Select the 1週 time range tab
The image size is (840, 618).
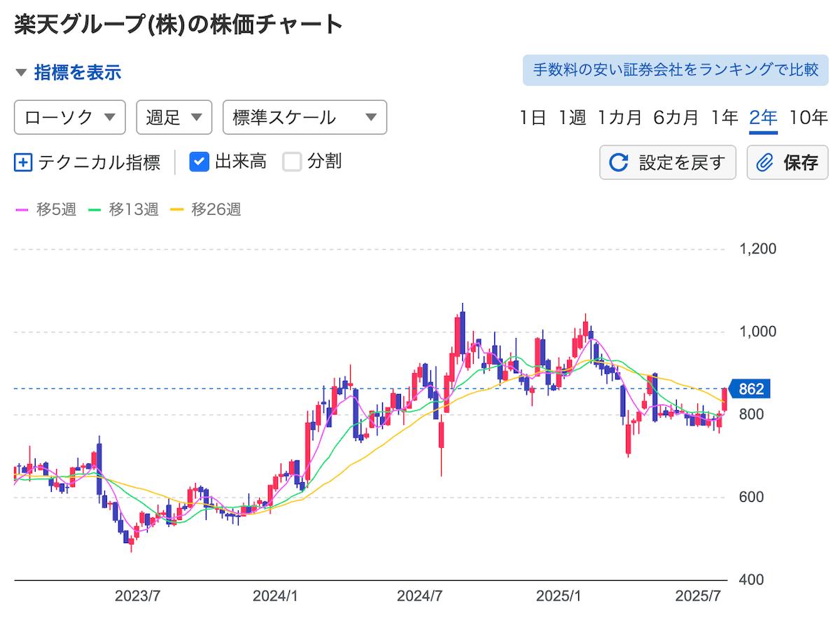tap(572, 118)
